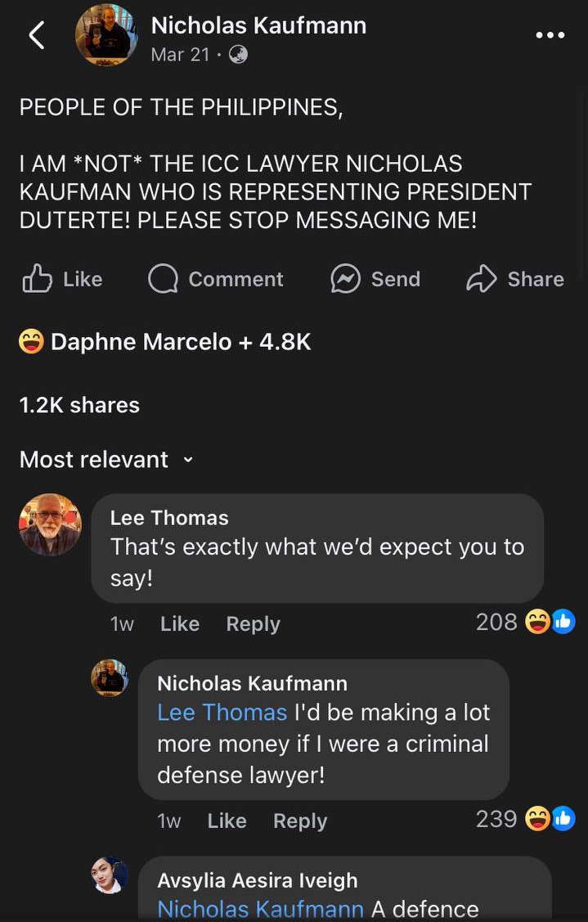This screenshot has height=922, width=588.
Task: Open Nicholas Kaufmann's post author profile picture
Action: (106, 35)
